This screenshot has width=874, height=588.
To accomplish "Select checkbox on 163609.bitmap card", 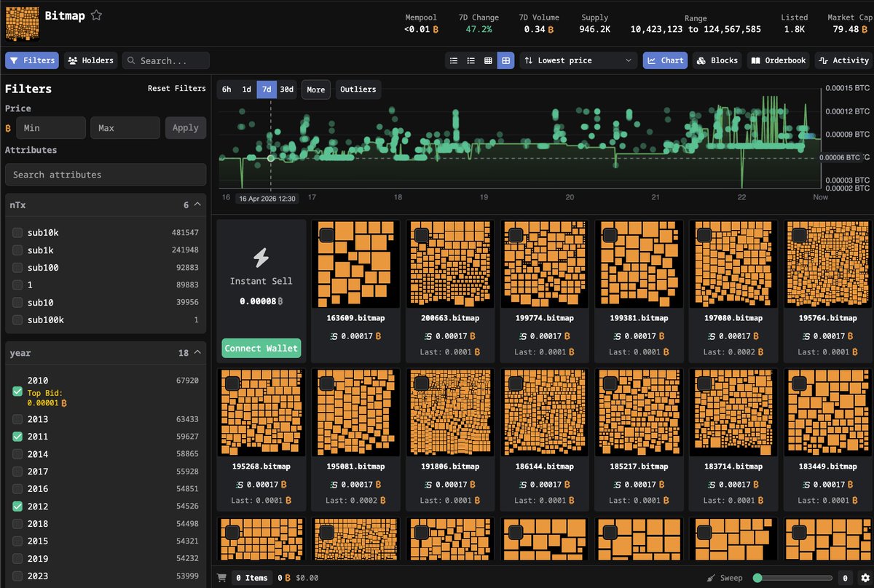I will click(x=326, y=235).
